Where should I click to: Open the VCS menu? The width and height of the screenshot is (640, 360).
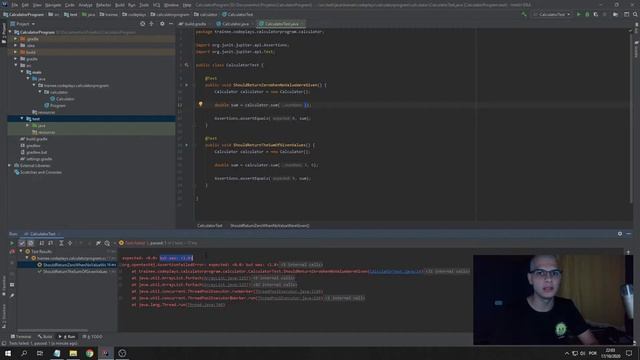tap(157, 5)
